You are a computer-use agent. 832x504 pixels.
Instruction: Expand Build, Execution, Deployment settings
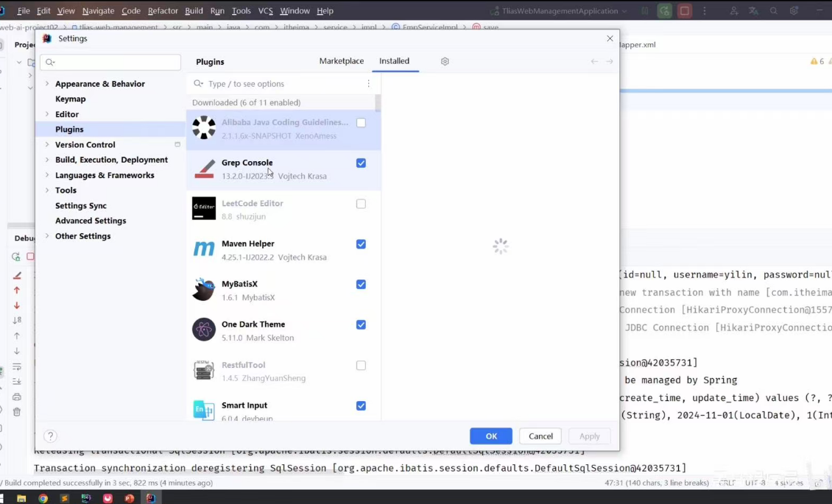click(x=46, y=160)
